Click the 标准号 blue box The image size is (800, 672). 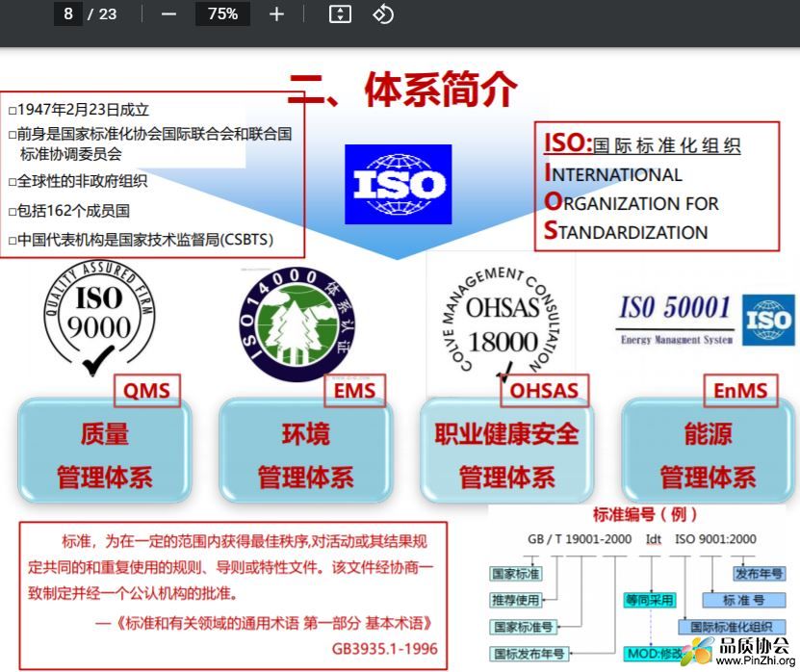(744, 600)
